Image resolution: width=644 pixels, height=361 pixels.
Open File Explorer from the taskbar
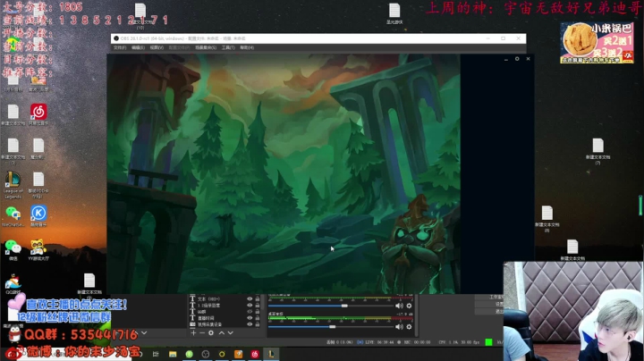point(173,354)
